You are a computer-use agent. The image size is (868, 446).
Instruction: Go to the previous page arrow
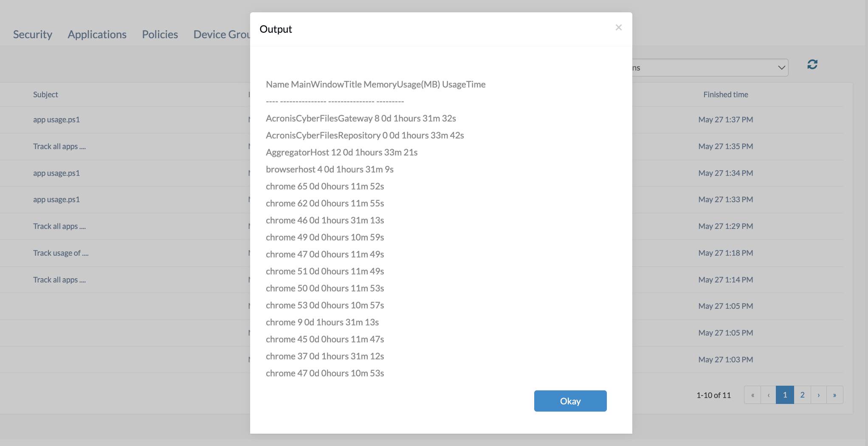coord(768,395)
